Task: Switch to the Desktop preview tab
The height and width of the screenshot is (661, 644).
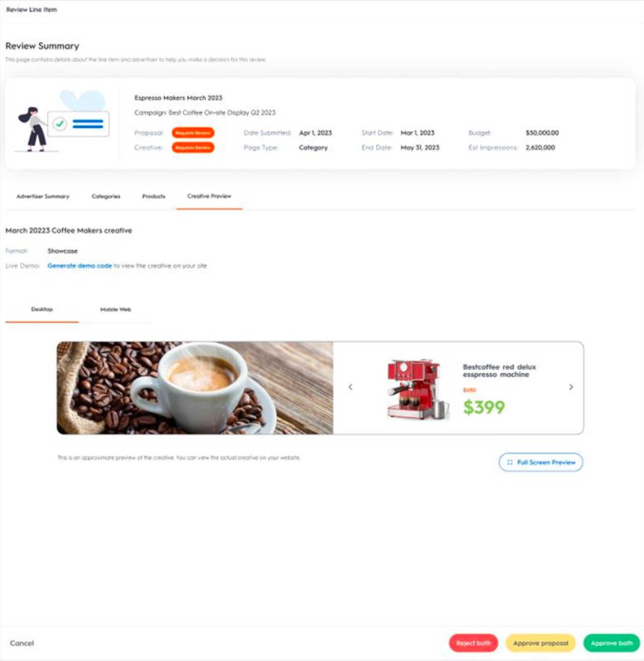Action: 42,310
